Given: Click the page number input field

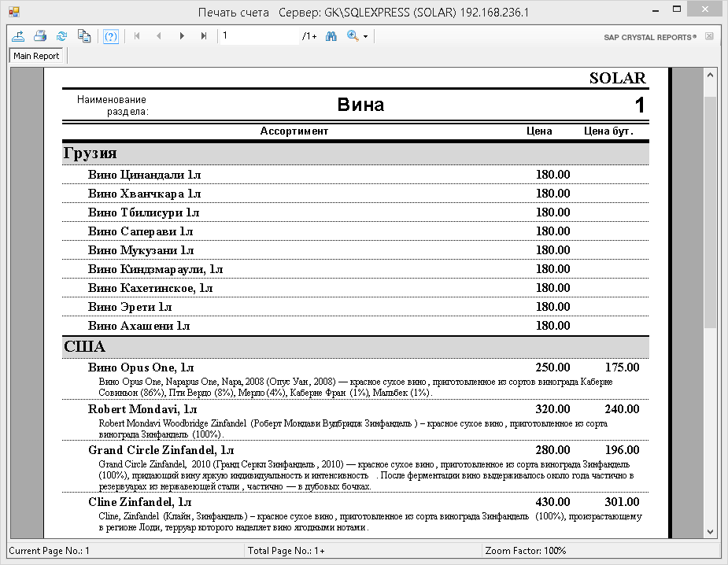Looking at the screenshot, I should (259, 35).
